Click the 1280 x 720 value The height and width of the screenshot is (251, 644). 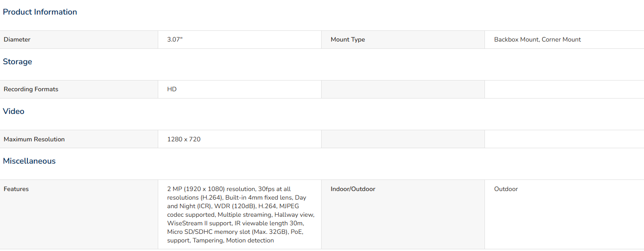(184, 139)
